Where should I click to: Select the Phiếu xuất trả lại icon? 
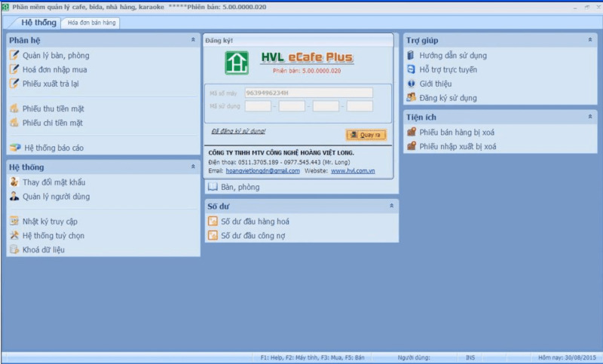pos(14,84)
